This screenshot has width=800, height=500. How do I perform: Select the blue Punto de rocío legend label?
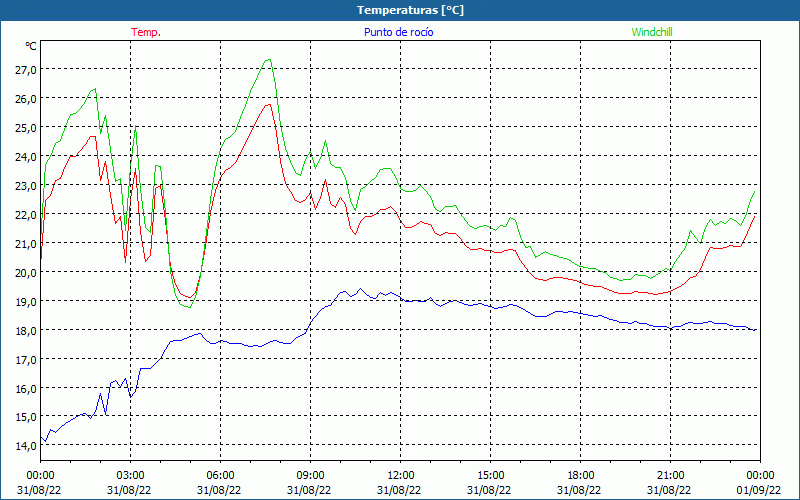tap(398, 32)
